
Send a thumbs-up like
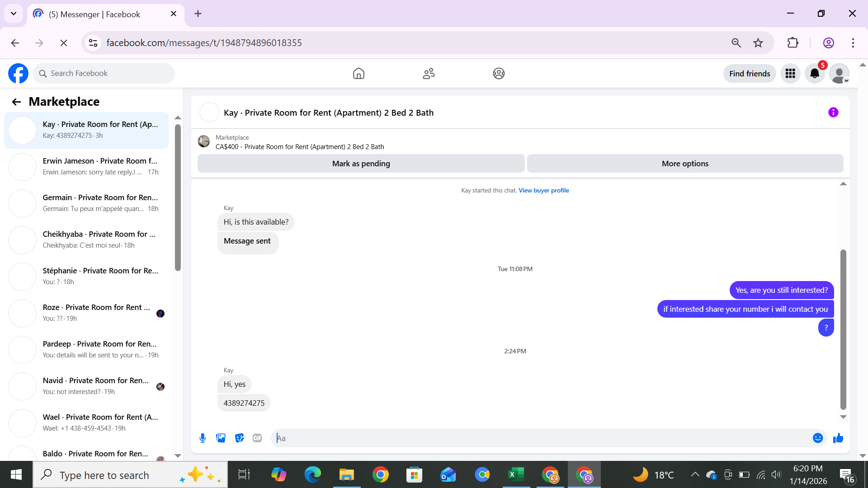pos(838,438)
